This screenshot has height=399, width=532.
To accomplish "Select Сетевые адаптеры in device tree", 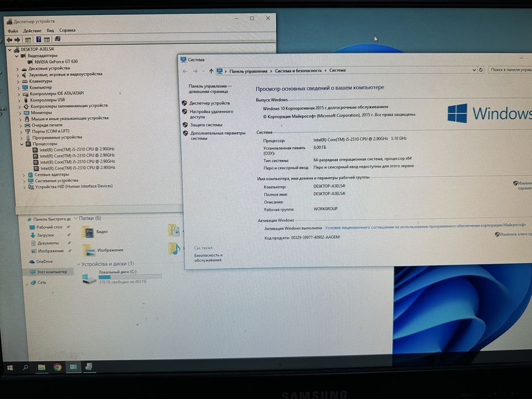I will click(51, 174).
